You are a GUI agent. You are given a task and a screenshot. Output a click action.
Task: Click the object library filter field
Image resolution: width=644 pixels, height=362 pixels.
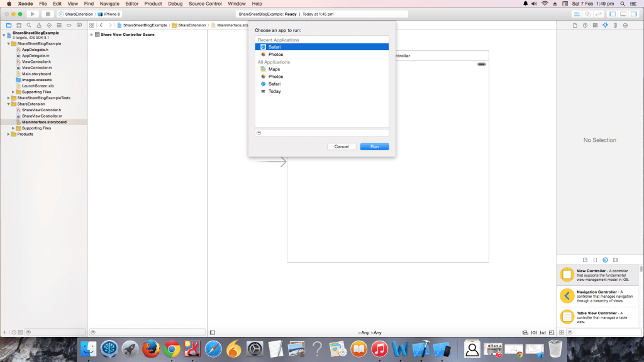pyautogui.click(x=604, y=332)
